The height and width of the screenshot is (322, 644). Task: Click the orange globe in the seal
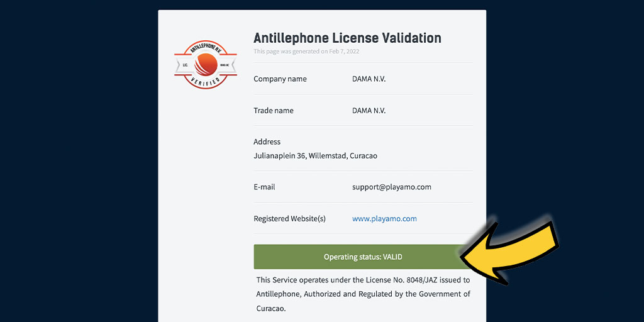coord(206,65)
